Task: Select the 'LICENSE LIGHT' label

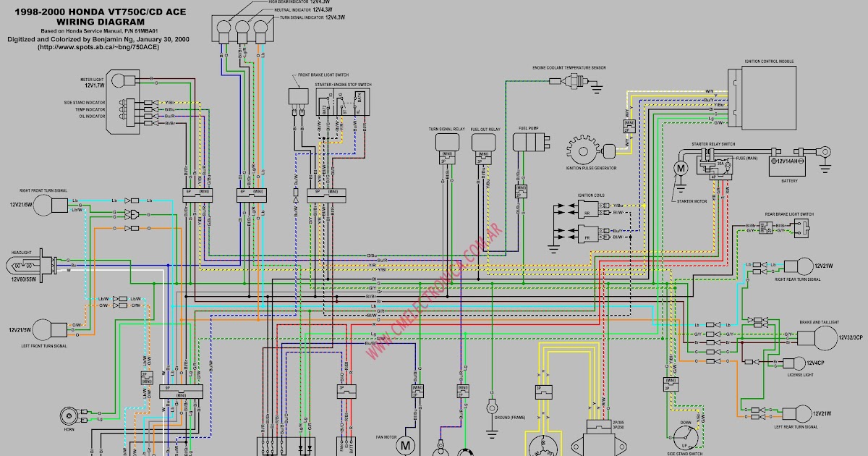Action: click(x=800, y=375)
